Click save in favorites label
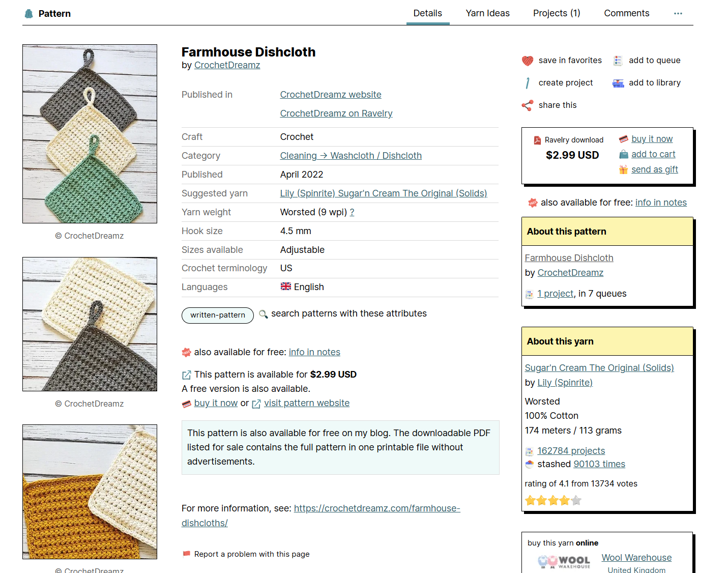 570,61
